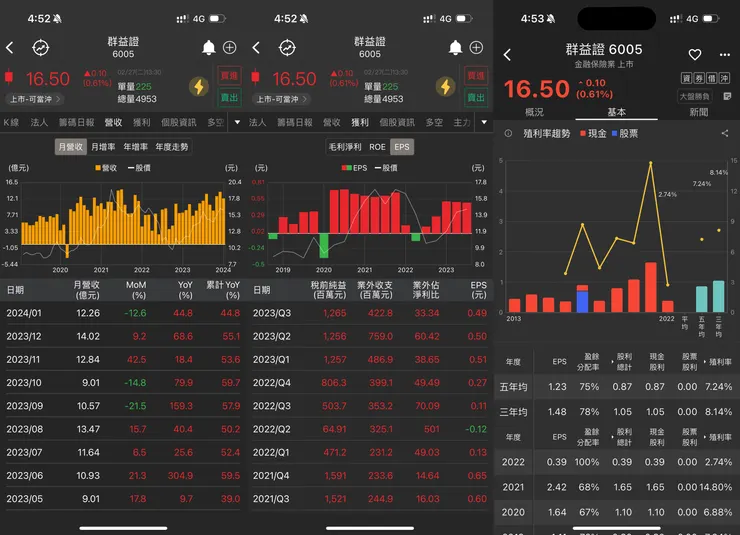
Task: Open chart target tool on left screen
Action: point(41,48)
